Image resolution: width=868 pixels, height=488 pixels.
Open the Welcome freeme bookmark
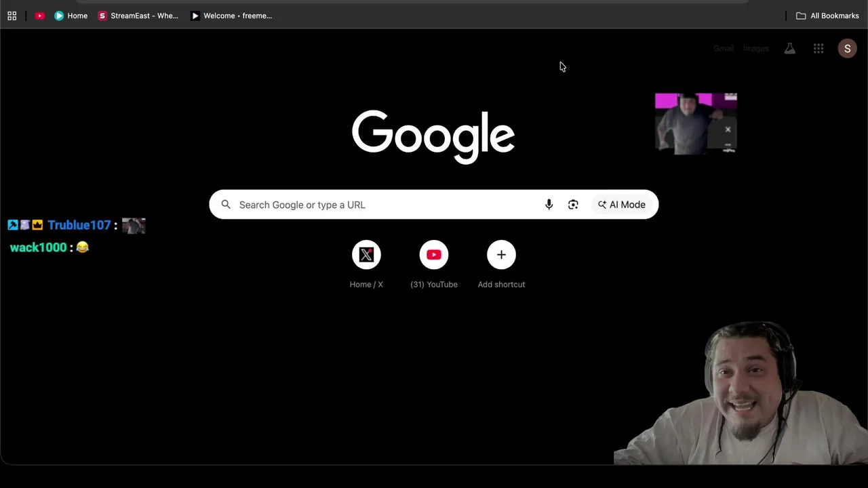231,16
